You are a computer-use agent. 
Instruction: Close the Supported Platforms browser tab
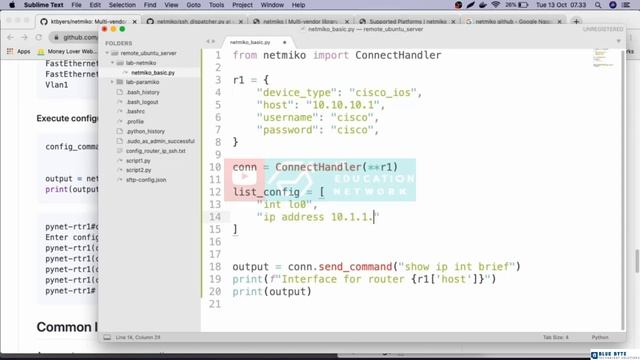(453, 22)
